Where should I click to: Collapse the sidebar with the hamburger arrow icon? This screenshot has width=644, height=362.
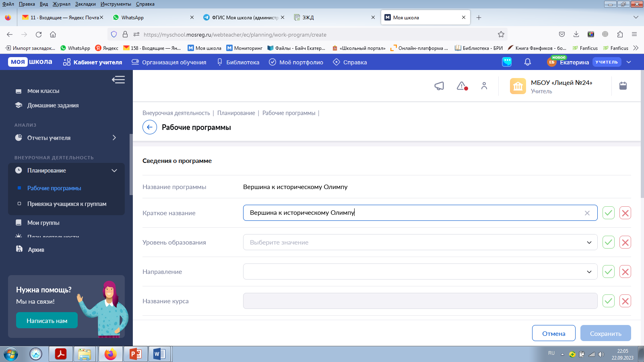[x=118, y=80]
